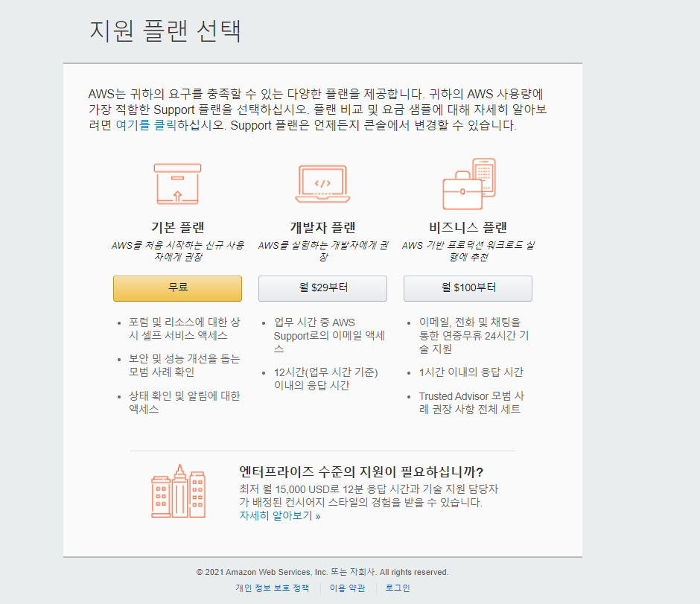Screen dimensions: 700x604
Task: Open the 여기를 클릭 plan comparison link
Action: tap(146, 125)
